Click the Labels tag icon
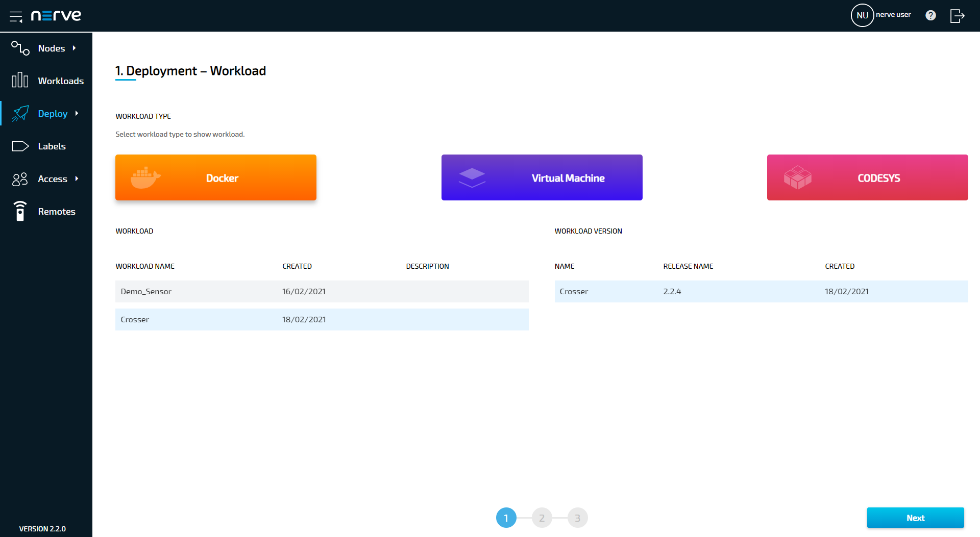The height and width of the screenshot is (537, 980). [20, 146]
